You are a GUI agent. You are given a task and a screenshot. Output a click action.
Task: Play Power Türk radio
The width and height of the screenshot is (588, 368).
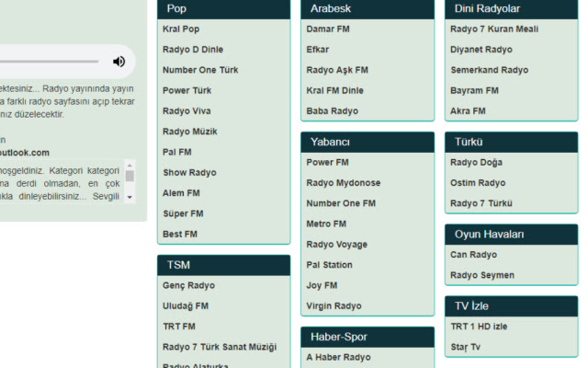(x=187, y=90)
